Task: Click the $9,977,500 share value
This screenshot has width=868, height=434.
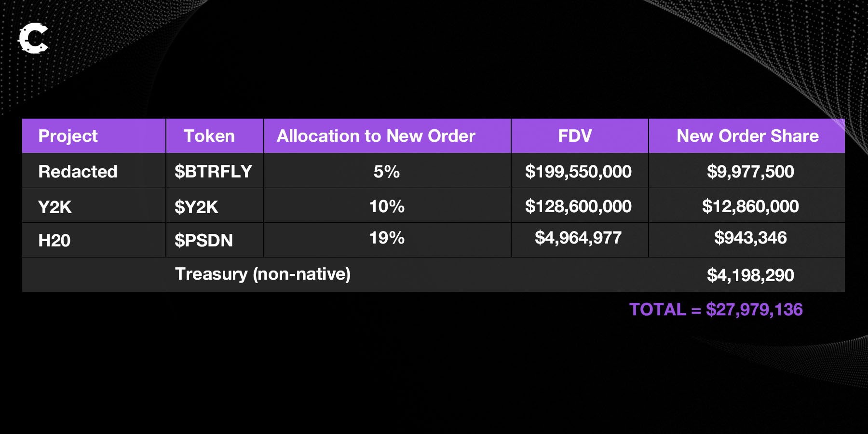Action: 750,172
